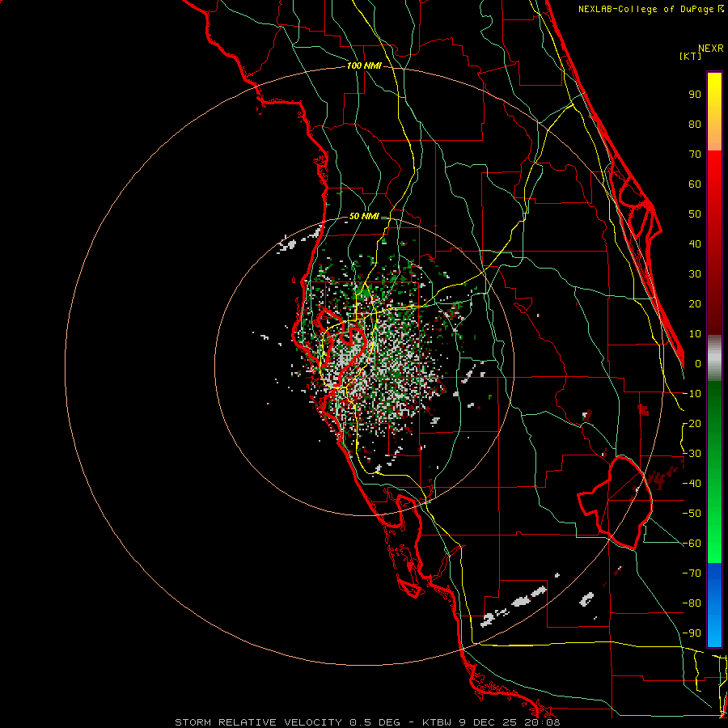Click the Storm Relative Velocity caption text
Viewport: 728px width, 728px height.
click(367, 722)
